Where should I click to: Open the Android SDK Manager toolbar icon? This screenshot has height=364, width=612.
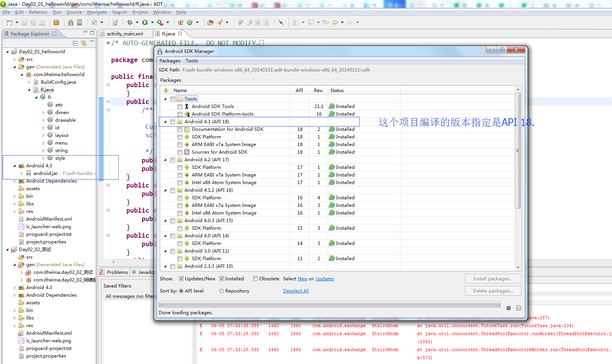71,22
